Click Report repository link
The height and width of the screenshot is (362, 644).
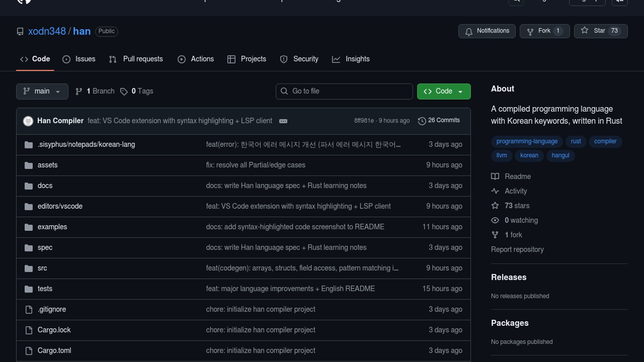517,249
